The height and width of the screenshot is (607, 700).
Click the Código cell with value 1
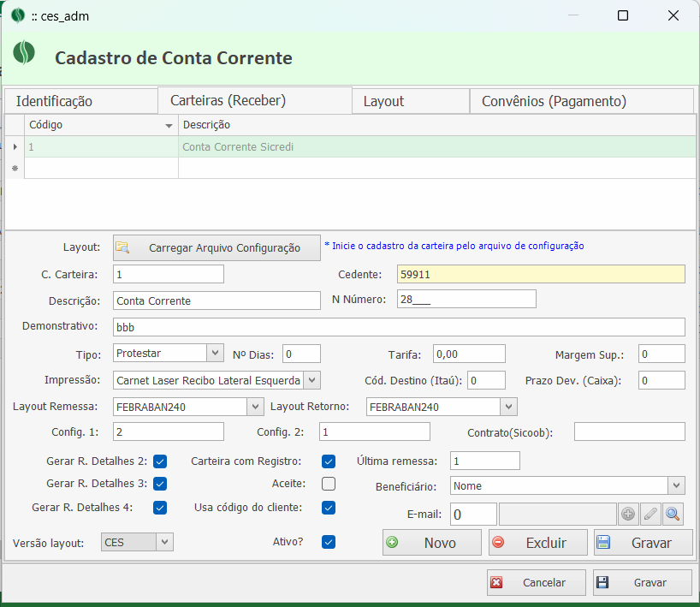101,146
